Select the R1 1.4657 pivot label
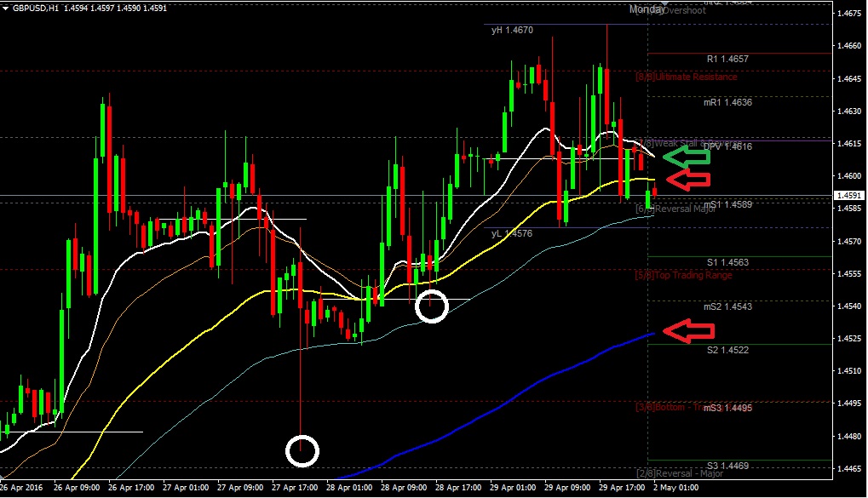 click(727, 59)
